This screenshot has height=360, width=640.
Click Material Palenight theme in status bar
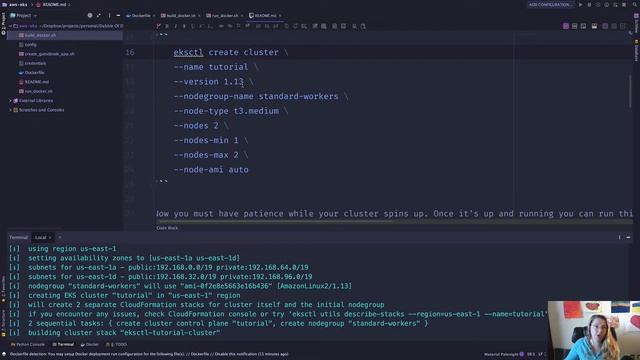pyautogui.click(x=501, y=354)
